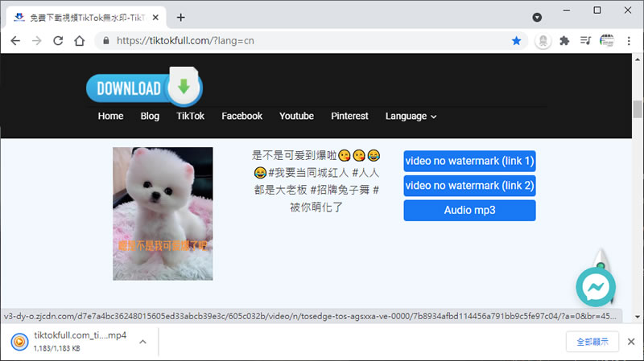Go back using browser back arrow
The width and height of the screenshot is (644, 361).
pyautogui.click(x=15, y=41)
